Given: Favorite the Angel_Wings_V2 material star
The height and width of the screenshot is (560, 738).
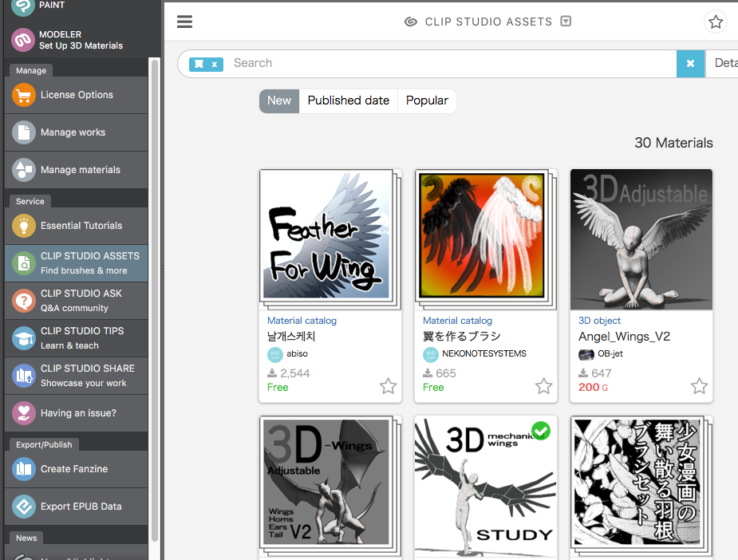Looking at the screenshot, I should [699, 386].
